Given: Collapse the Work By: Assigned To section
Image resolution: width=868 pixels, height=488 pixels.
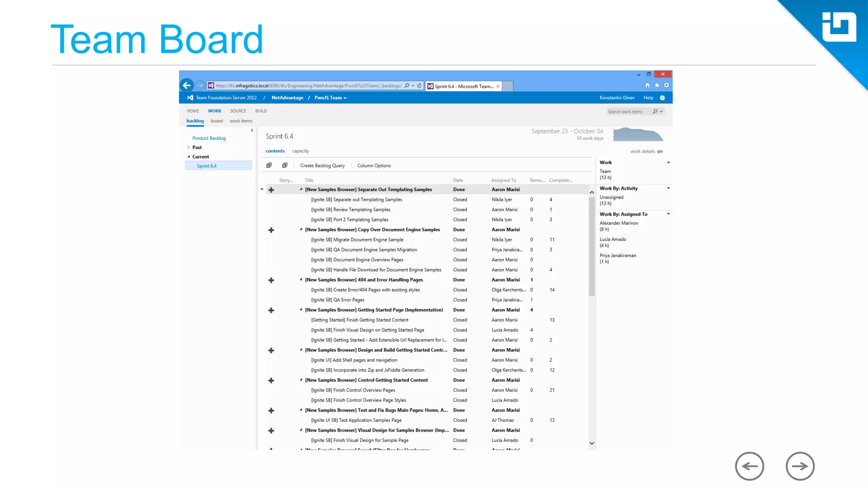Looking at the screenshot, I should click(x=668, y=214).
